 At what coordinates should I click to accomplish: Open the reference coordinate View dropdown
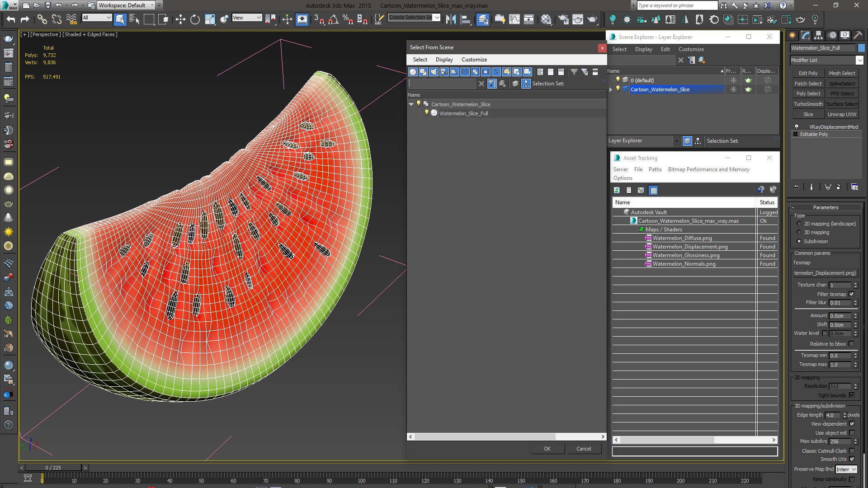247,18
